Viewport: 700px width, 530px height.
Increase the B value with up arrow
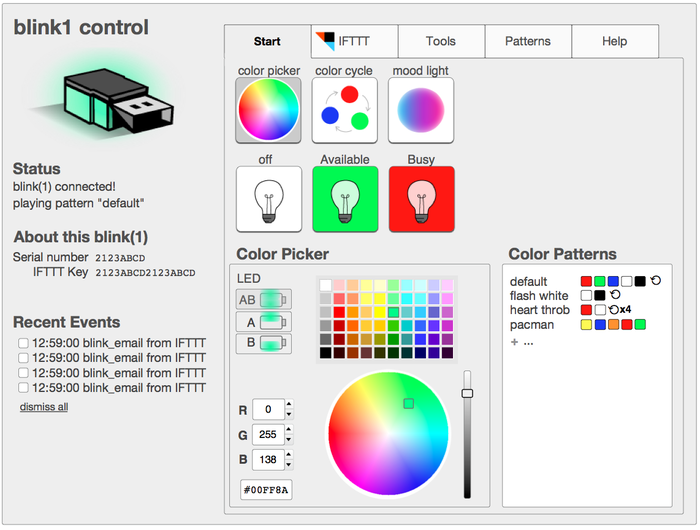pos(289,455)
